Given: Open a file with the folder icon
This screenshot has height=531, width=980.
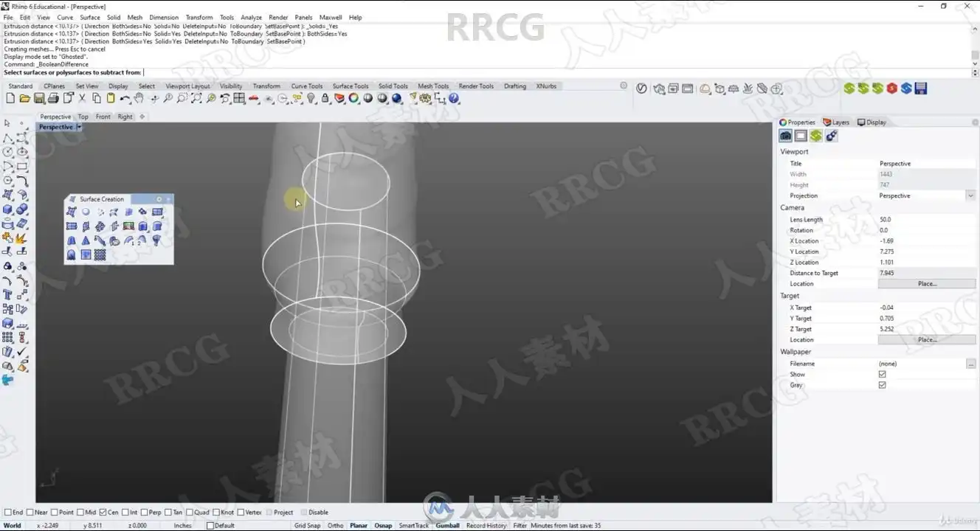Looking at the screenshot, I should (24, 98).
